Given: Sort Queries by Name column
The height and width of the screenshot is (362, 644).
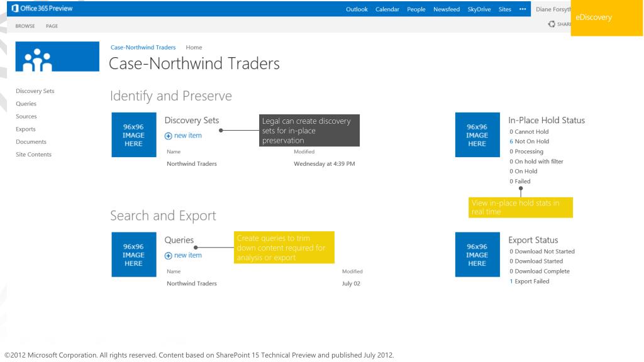Looking at the screenshot, I should pyautogui.click(x=174, y=271).
